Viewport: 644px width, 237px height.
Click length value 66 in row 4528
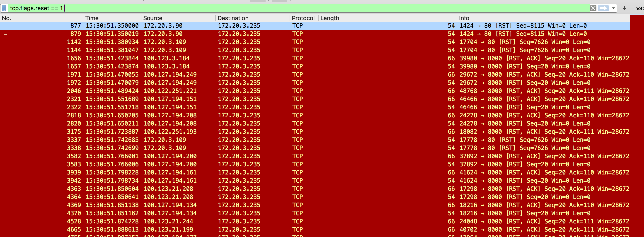click(451, 222)
